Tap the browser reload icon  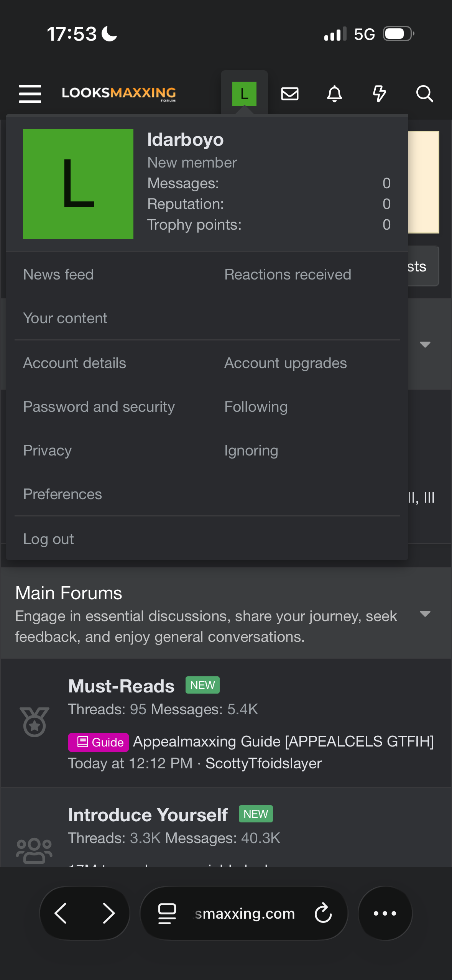point(323,913)
